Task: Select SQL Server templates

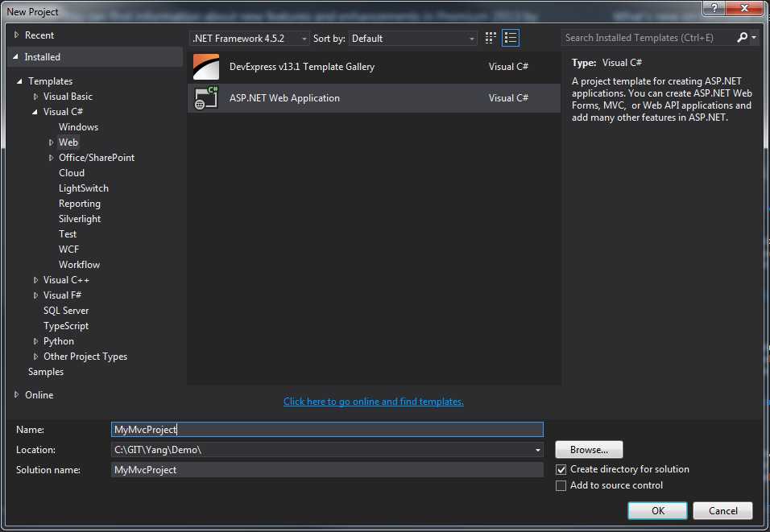Action: coord(66,311)
